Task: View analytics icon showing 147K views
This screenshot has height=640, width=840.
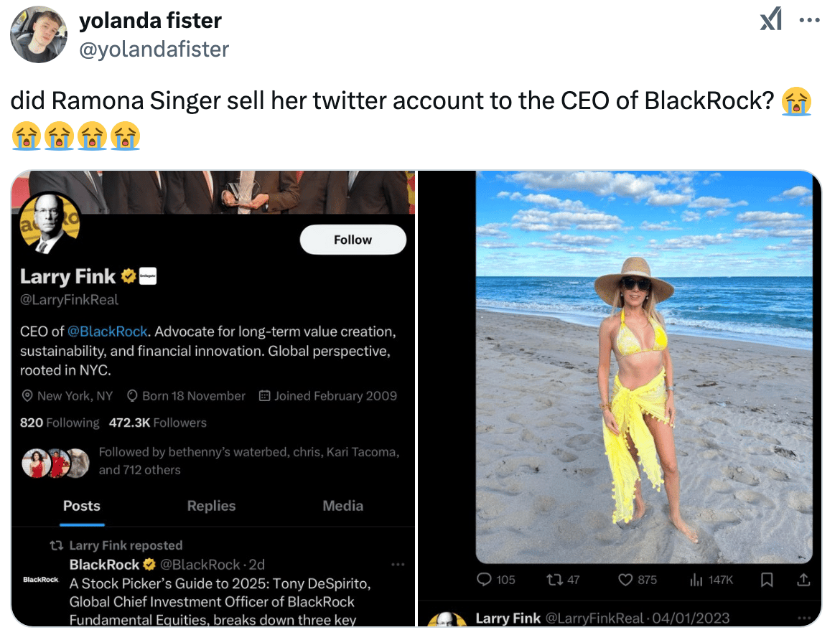Action: 695,579
